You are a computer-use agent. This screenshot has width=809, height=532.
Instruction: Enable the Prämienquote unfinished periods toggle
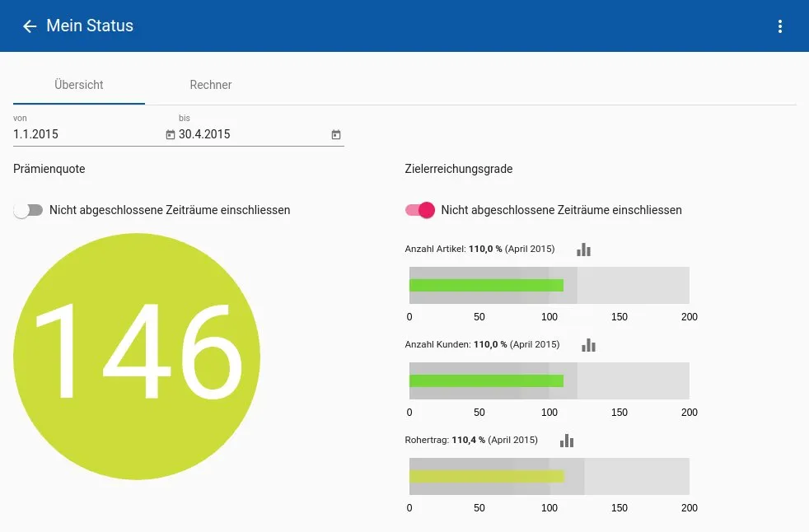(29, 210)
